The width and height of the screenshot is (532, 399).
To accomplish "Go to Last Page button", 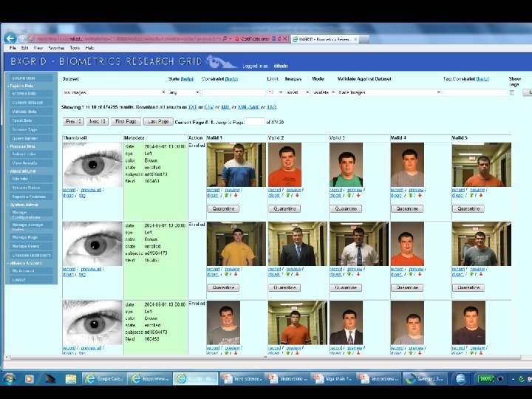I will pyautogui.click(x=158, y=121).
